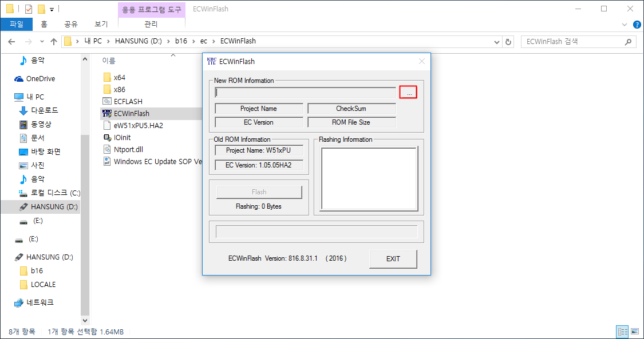The height and width of the screenshot is (339, 644).
Task: Click the 이름 column header
Action: pos(109,61)
